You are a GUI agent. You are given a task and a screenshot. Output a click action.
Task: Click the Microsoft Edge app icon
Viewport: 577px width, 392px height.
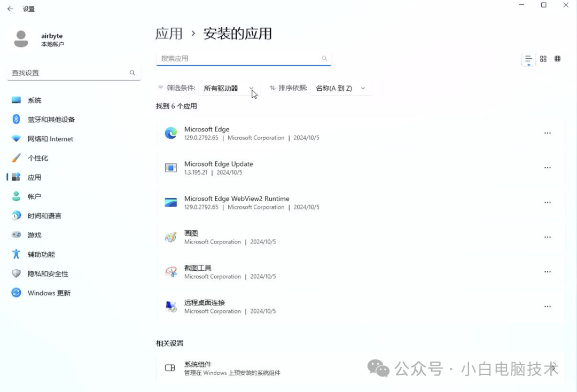pyautogui.click(x=171, y=133)
